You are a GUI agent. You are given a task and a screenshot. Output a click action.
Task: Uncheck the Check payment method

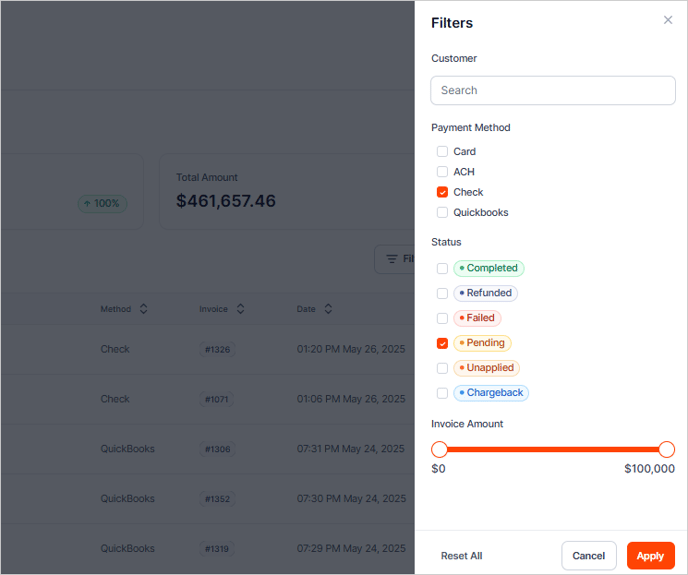point(442,192)
